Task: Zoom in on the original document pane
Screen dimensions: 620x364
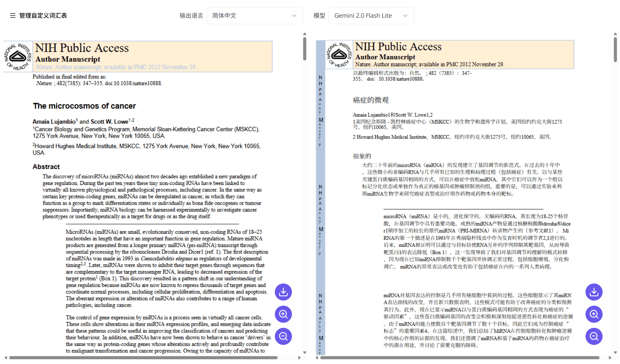Action: coord(283,314)
